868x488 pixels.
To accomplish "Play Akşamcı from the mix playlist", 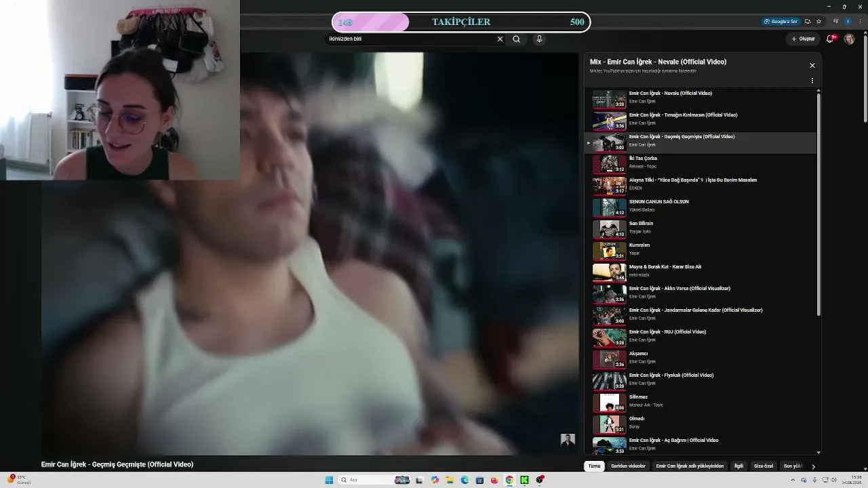I will [701, 359].
